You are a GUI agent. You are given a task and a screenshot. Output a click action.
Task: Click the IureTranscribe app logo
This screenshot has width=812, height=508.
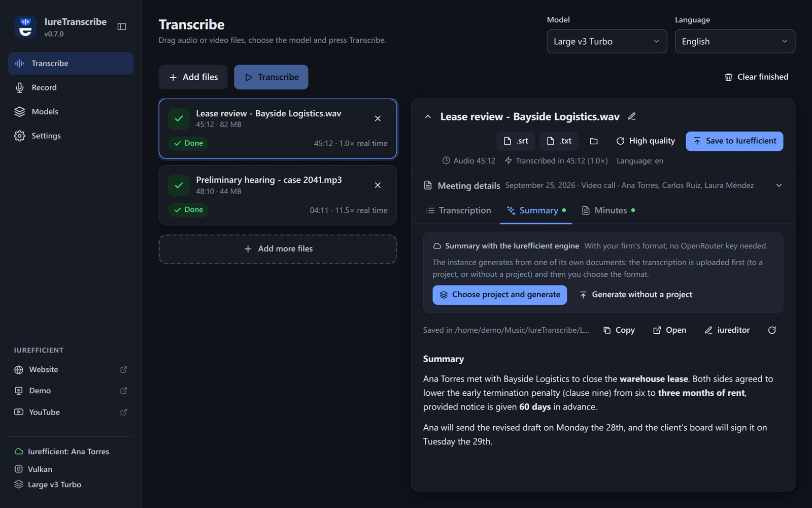pos(25,27)
